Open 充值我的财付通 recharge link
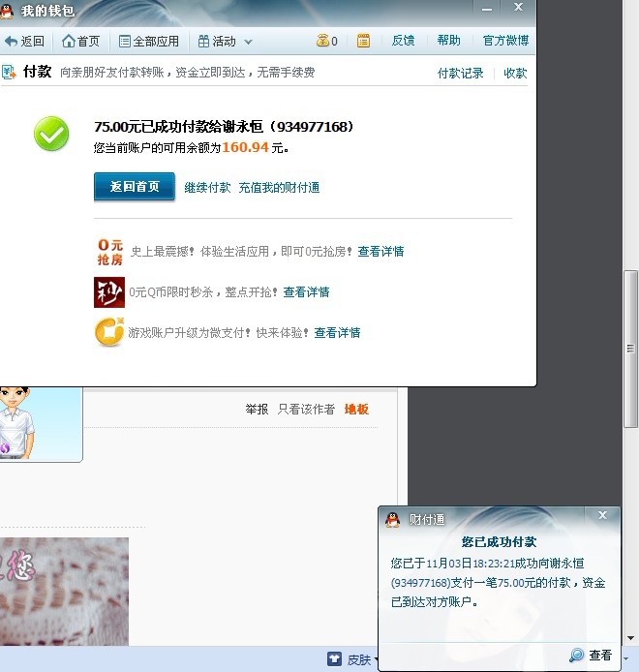 point(279,187)
